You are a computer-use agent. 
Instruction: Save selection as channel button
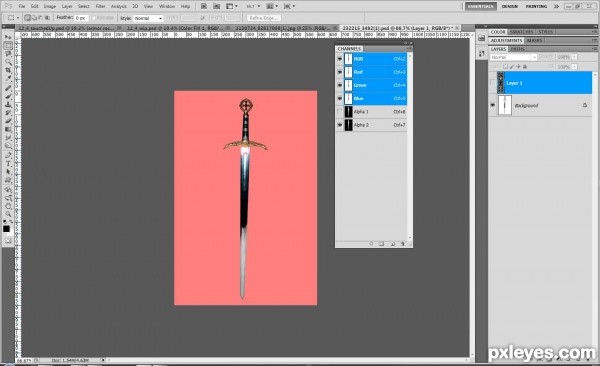pos(382,244)
